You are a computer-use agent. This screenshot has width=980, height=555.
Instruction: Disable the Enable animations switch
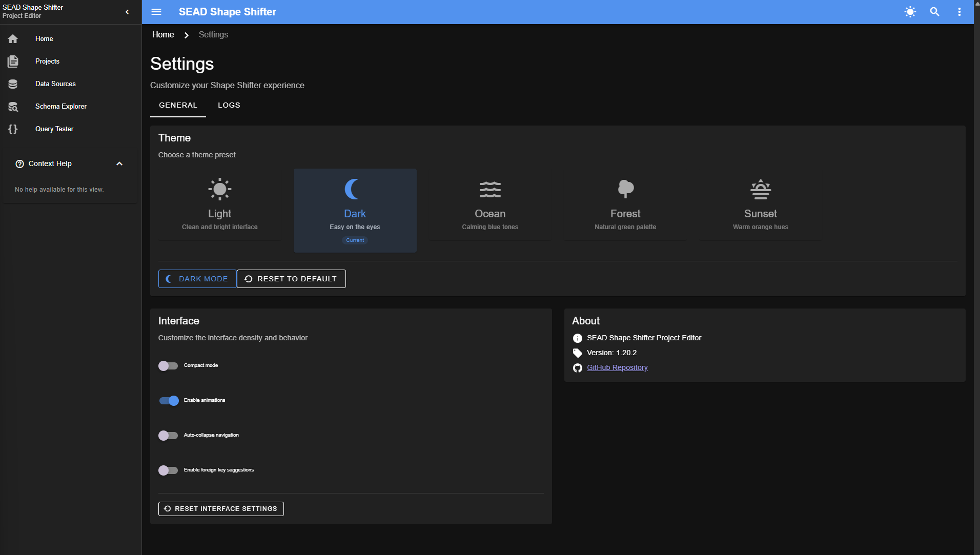169,401
